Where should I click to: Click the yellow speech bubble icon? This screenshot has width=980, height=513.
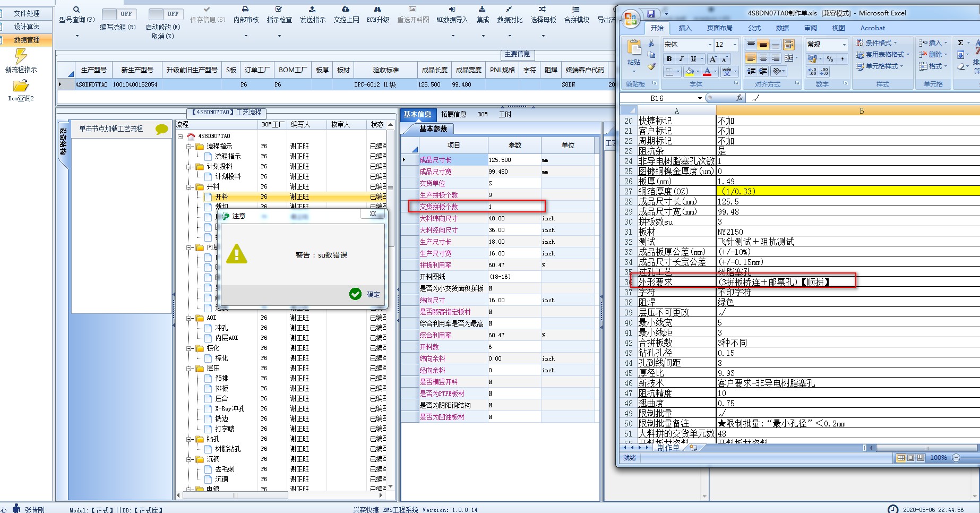point(161,129)
